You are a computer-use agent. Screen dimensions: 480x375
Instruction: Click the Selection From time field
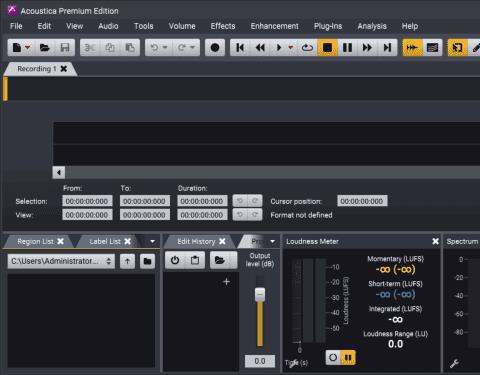click(87, 201)
